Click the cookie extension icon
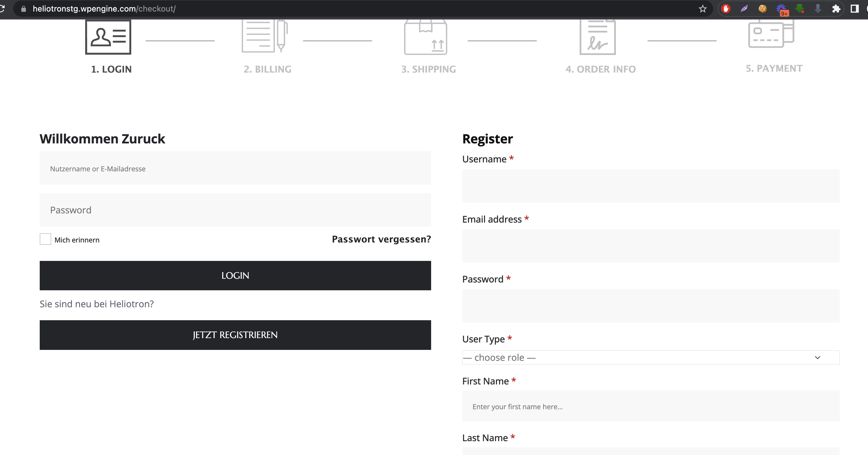 (x=763, y=9)
